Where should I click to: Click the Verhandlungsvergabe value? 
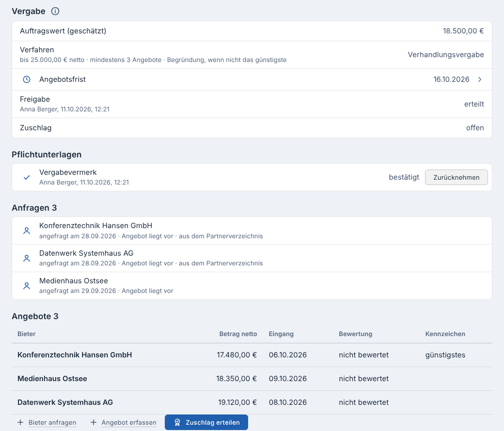click(x=446, y=55)
